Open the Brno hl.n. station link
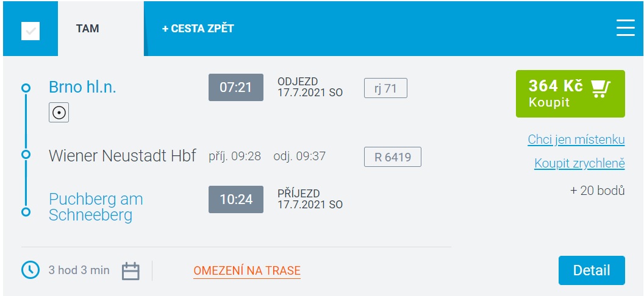Viewport: 644px width, 296px height. point(82,87)
